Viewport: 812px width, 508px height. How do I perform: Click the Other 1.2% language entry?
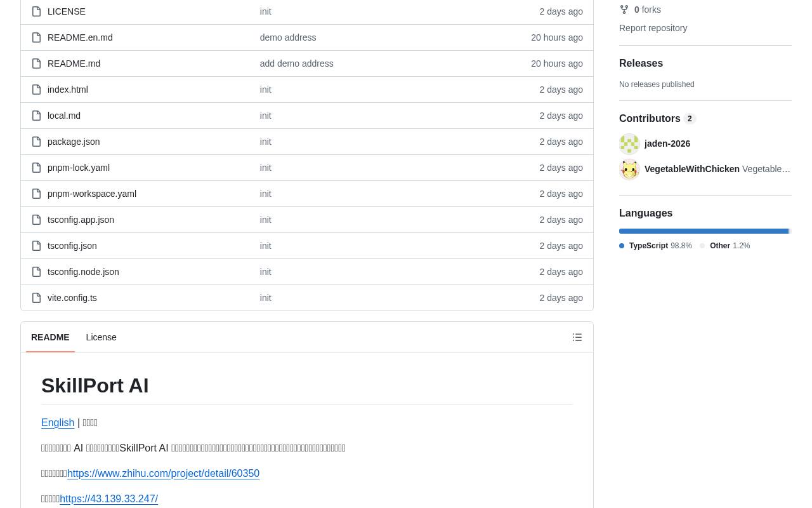coord(725,246)
